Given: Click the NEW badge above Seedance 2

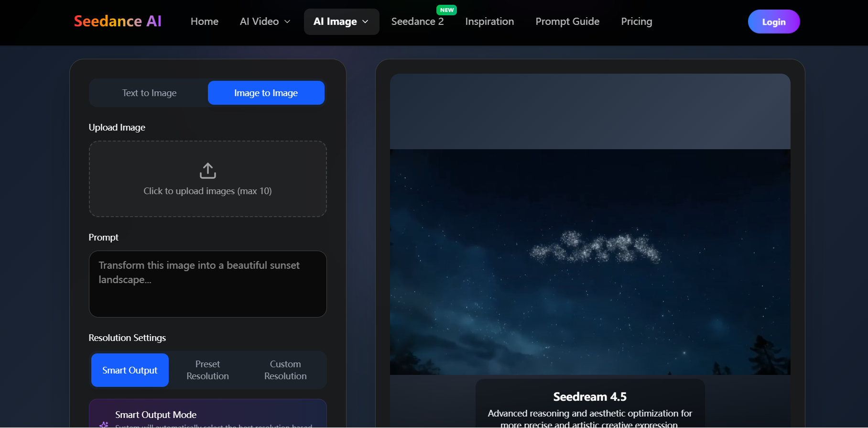Looking at the screenshot, I should pos(447,10).
